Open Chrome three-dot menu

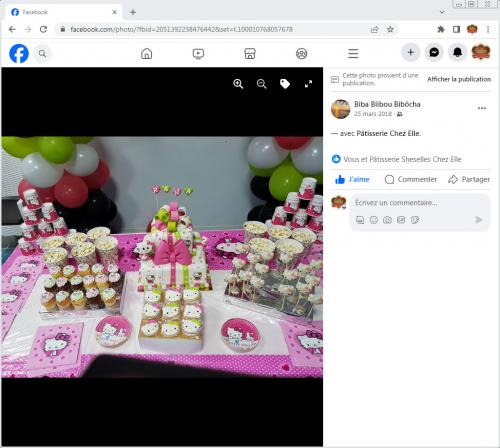tap(488, 29)
